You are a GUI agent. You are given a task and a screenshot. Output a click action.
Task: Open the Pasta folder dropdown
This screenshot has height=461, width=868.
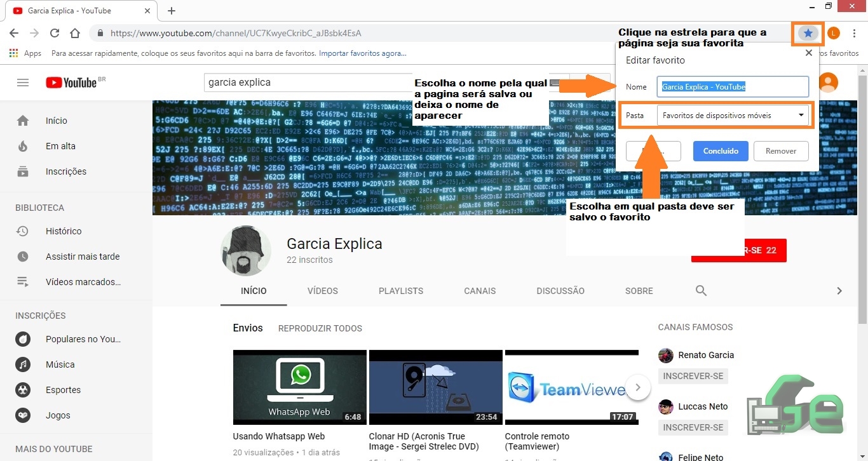tap(733, 116)
